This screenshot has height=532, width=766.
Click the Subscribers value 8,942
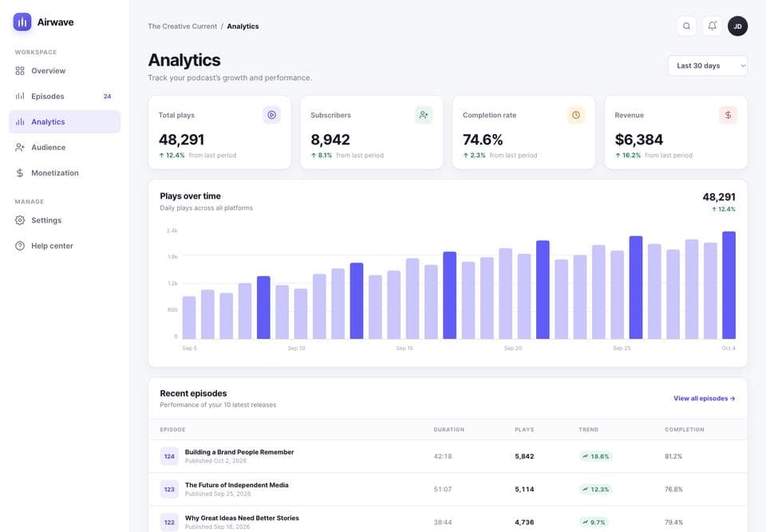click(330, 140)
